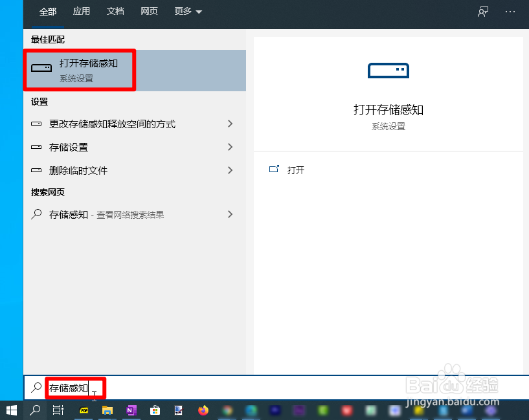Select 删除临时文件 setting

pos(77,170)
